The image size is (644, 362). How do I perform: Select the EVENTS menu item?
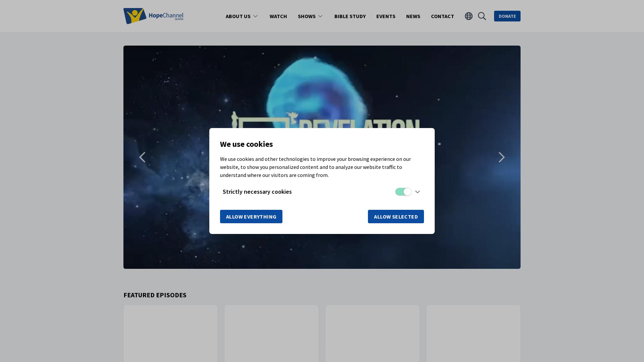386,16
